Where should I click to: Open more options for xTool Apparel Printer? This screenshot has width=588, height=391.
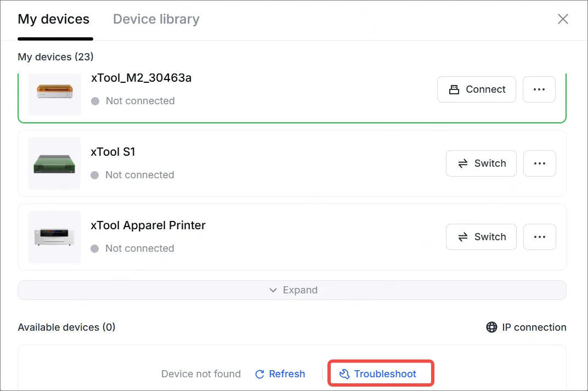539,237
